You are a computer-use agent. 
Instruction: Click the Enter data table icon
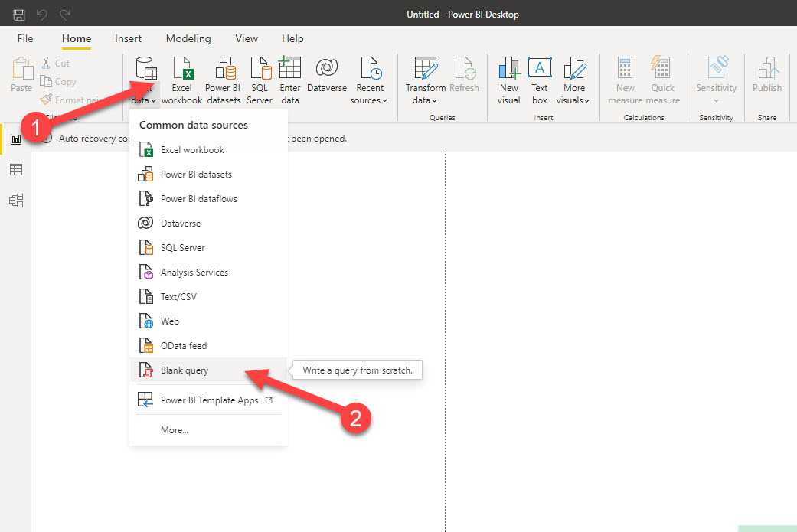pos(289,67)
